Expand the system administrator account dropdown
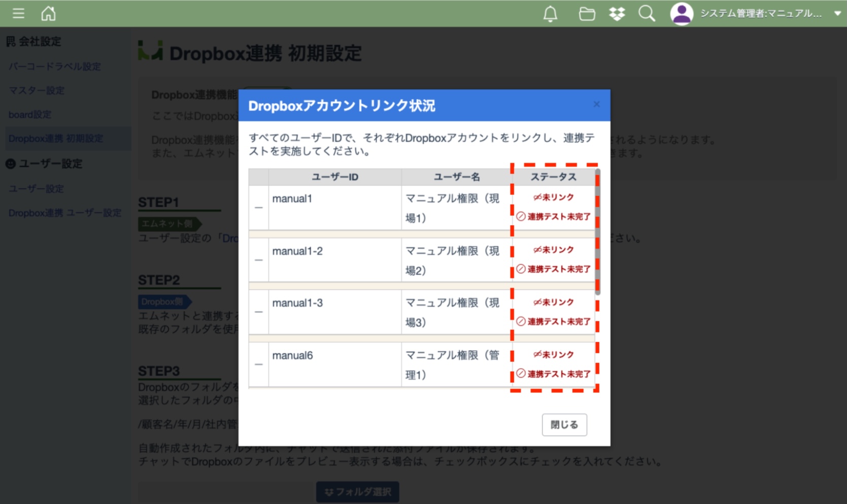Image resolution: width=847 pixels, height=504 pixels. [837, 14]
